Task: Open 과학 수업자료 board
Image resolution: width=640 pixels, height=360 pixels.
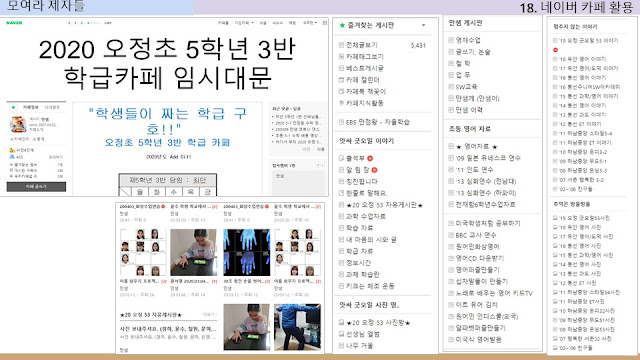Action: coord(366,216)
